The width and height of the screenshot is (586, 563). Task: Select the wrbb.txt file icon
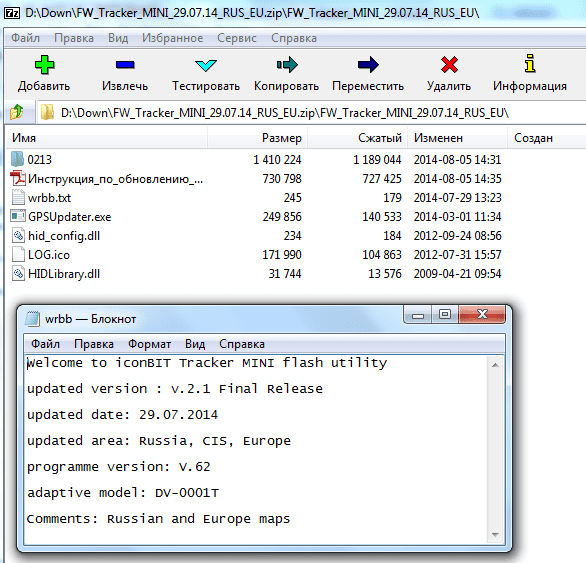(18, 197)
